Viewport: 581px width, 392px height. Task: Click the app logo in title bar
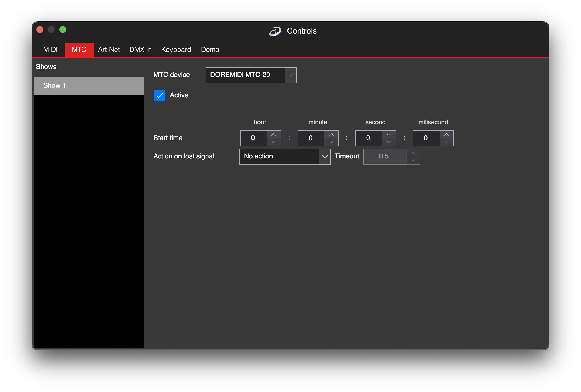[275, 31]
